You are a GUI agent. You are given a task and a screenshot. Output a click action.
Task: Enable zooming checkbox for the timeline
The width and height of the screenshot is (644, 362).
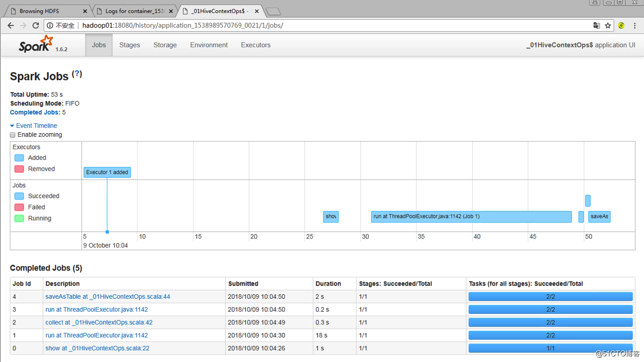click(x=12, y=135)
